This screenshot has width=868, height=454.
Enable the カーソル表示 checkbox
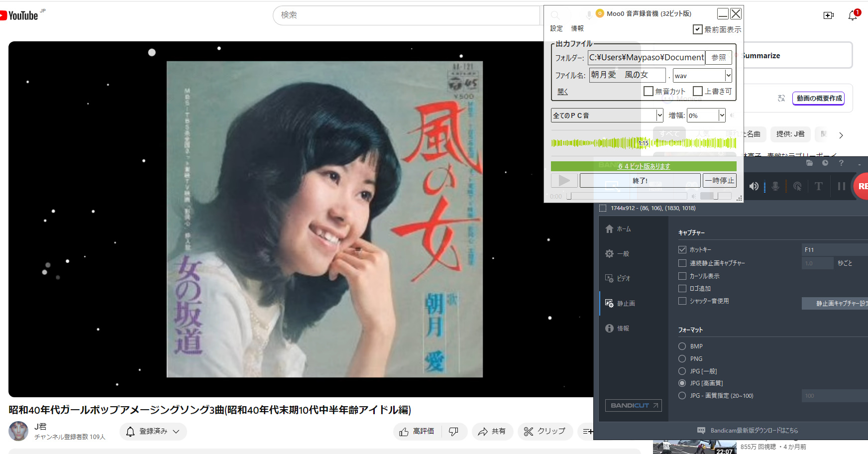682,276
